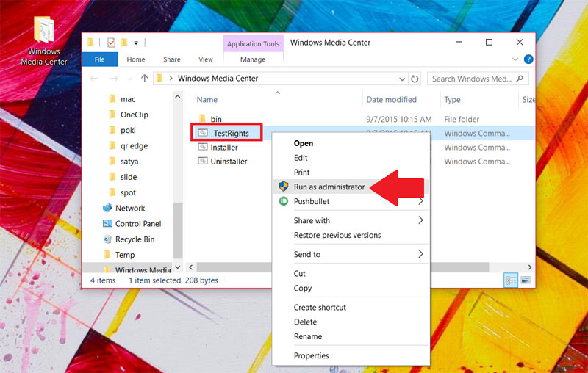Choose Copy from the context menu
This screenshot has height=373, width=588.
pos(303,288)
